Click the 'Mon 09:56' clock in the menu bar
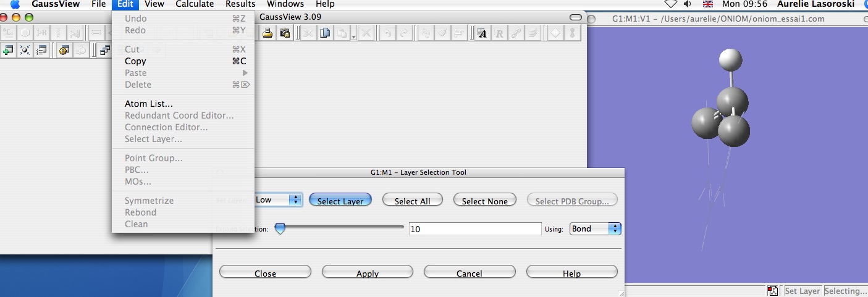868x297 pixels. pos(744,4)
